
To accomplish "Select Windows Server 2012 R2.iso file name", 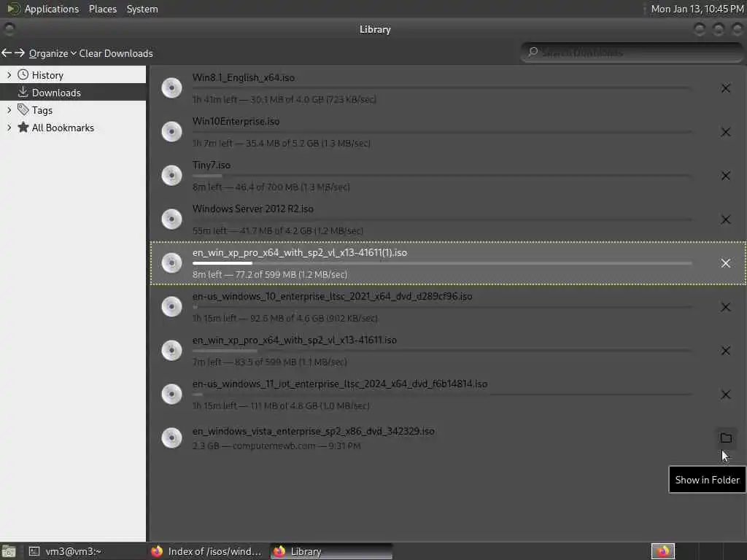I will point(253,209).
